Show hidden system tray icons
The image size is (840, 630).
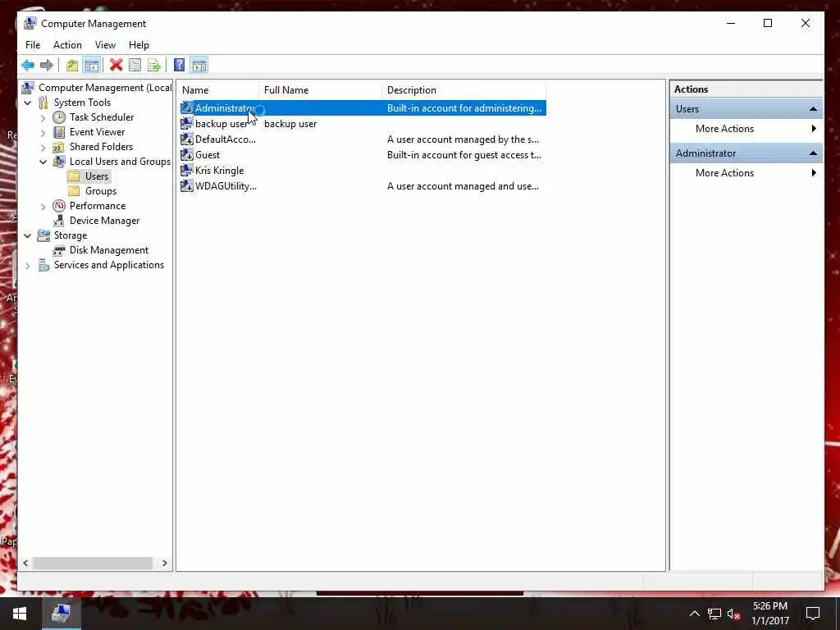(694, 614)
